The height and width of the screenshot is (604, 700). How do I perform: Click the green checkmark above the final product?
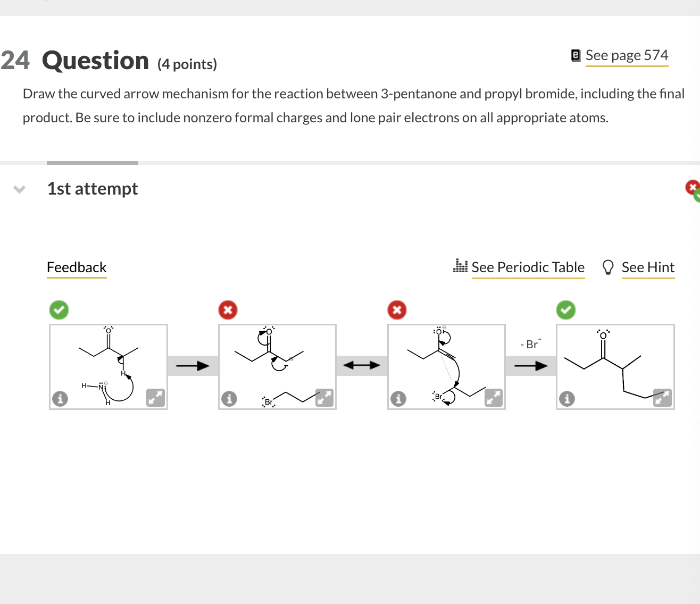tap(565, 309)
